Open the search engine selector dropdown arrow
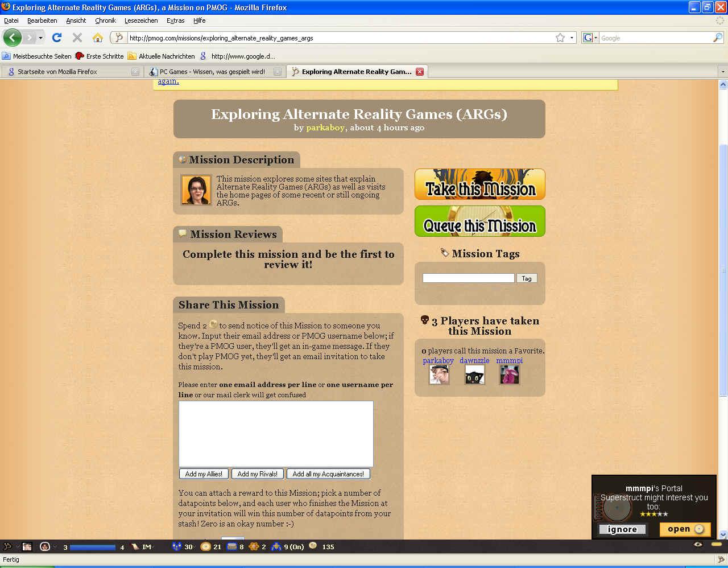 point(595,38)
